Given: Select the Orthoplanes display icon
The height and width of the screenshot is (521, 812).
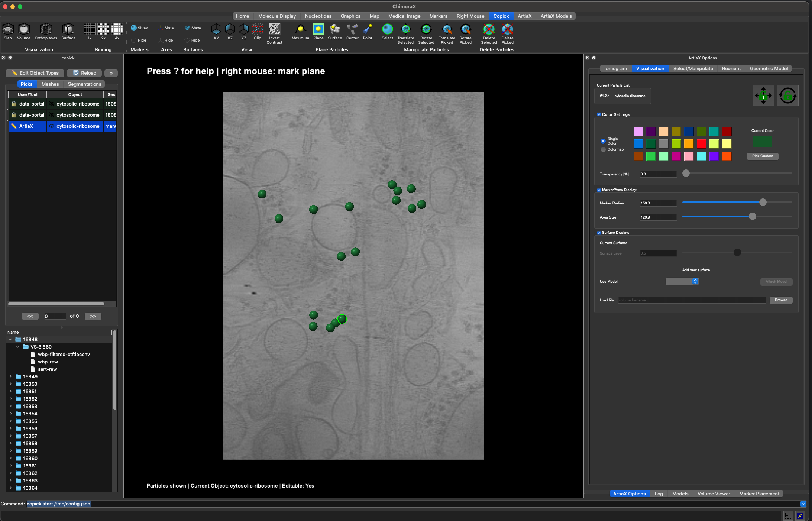Looking at the screenshot, I should coord(46,30).
